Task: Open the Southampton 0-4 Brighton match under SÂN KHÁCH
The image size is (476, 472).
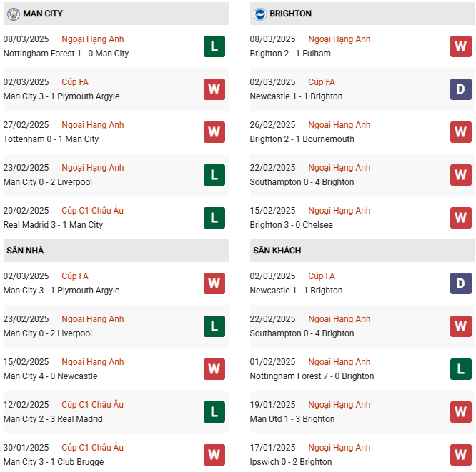Action: (x=302, y=333)
